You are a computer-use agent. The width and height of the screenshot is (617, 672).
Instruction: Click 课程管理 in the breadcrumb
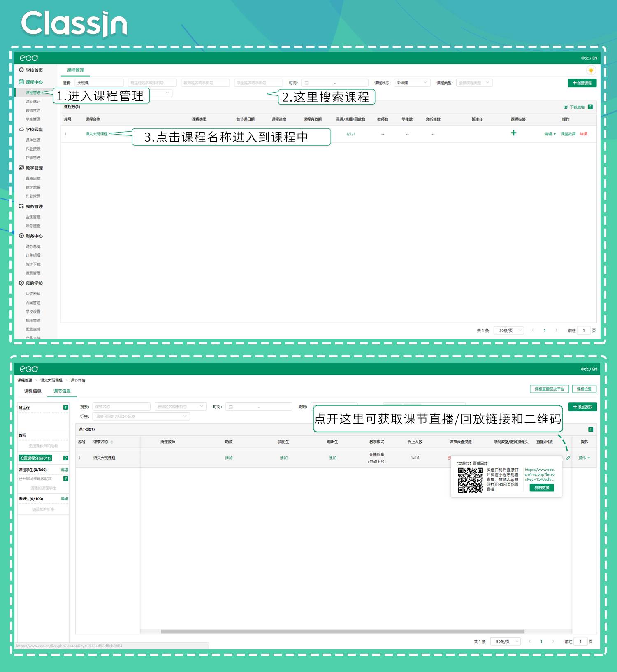[x=25, y=380]
